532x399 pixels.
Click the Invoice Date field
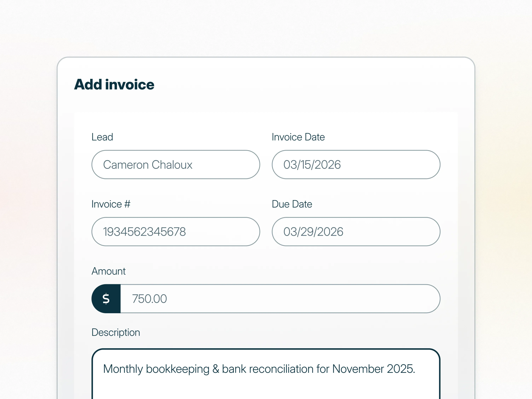(x=356, y=165)
